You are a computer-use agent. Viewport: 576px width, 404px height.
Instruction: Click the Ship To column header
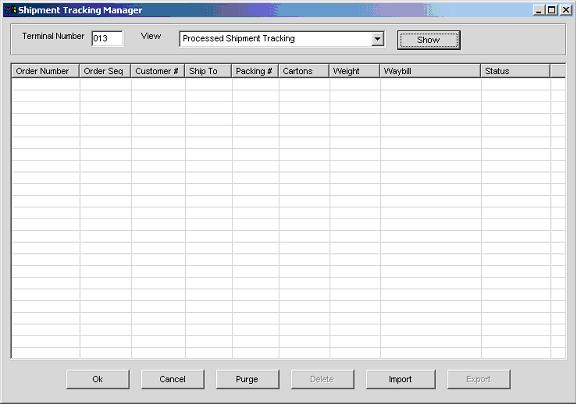208,71
